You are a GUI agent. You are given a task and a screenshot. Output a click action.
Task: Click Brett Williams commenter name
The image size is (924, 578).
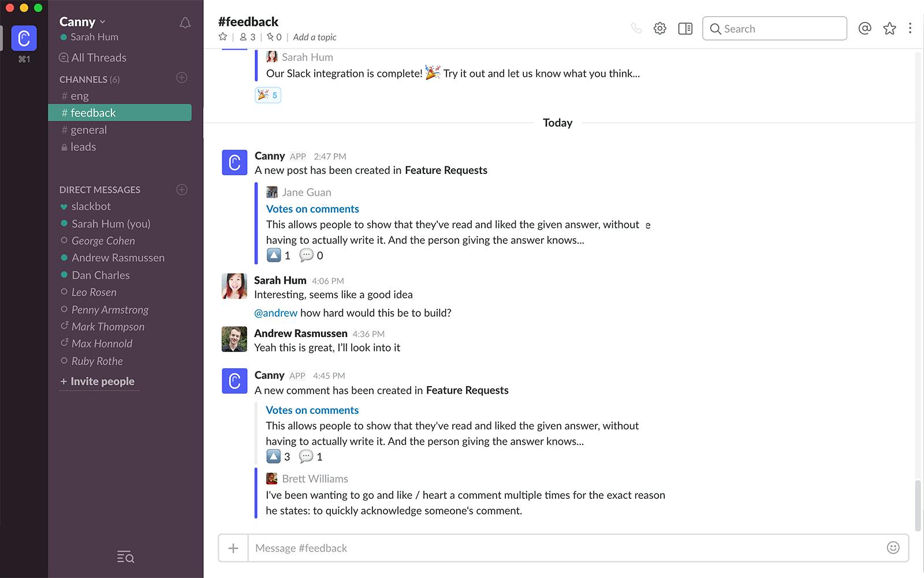315,479
